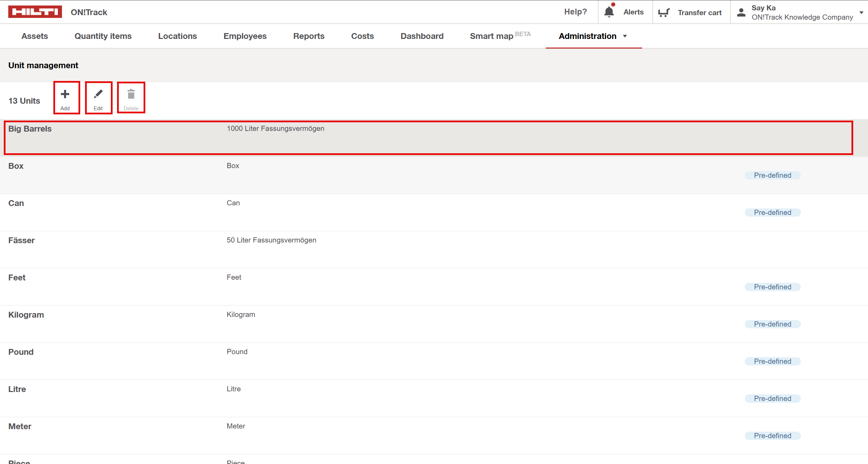Open the Transfer cart icon
Image resolution: width=868 pixels, height=464 pixels.
(x=664, y=12)
